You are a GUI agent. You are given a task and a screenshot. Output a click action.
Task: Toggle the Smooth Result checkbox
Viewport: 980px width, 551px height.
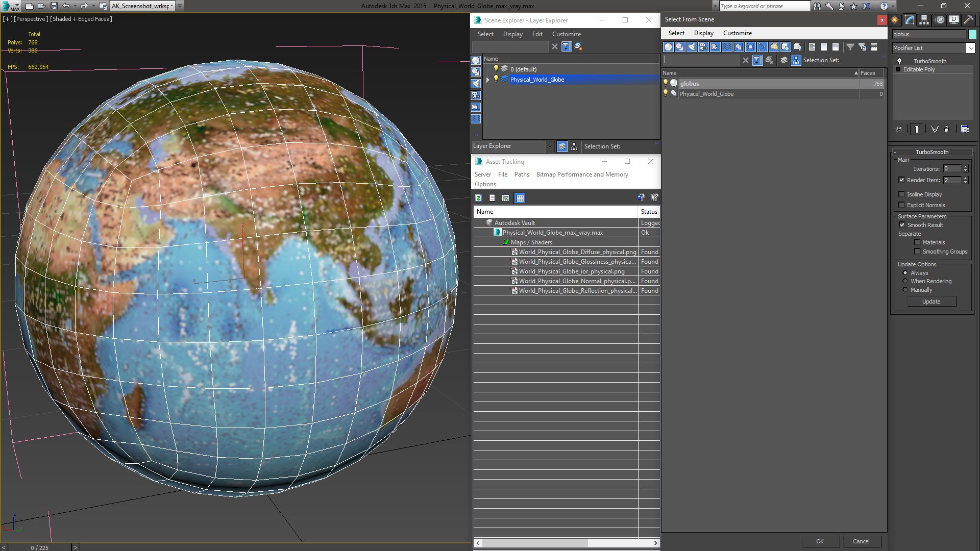902,224
